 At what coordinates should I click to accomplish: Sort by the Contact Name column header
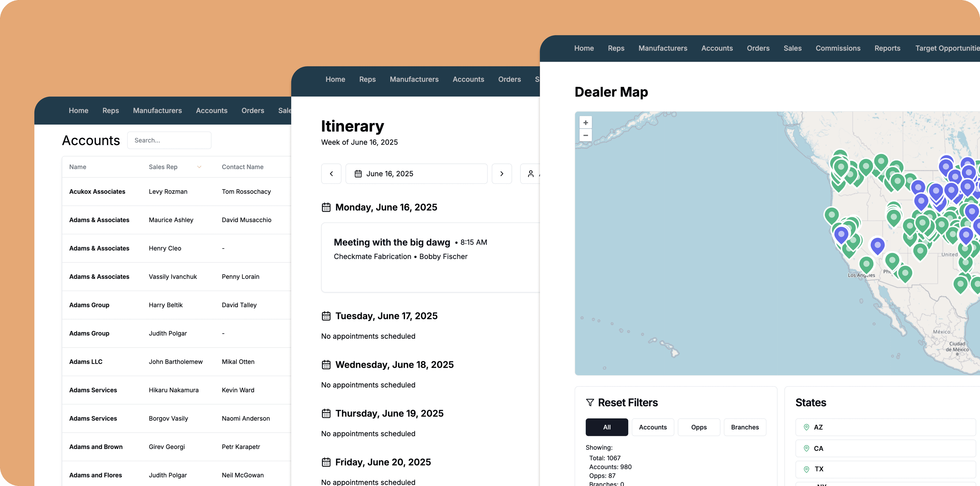[242, 167]
